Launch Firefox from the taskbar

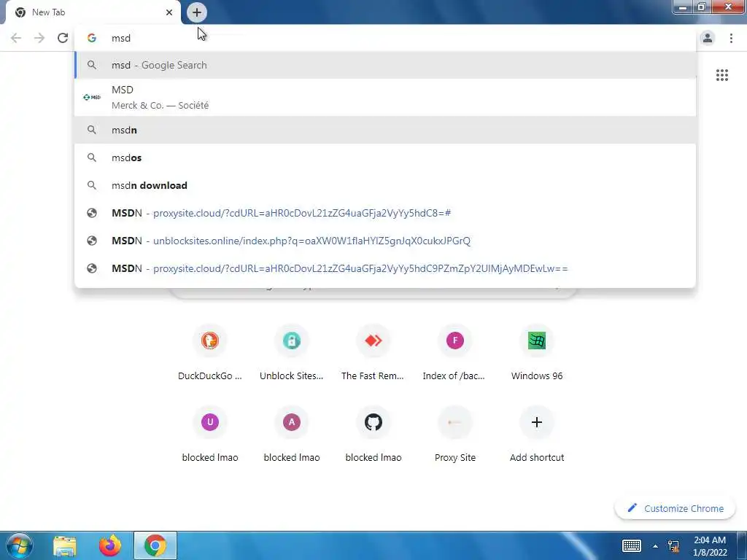coord(110,545)
